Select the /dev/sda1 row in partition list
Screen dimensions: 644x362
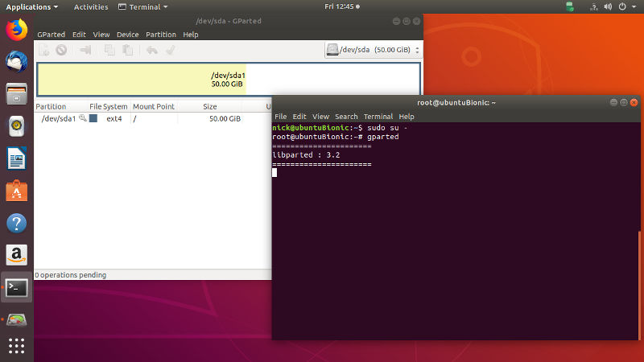tap(153, 118)
